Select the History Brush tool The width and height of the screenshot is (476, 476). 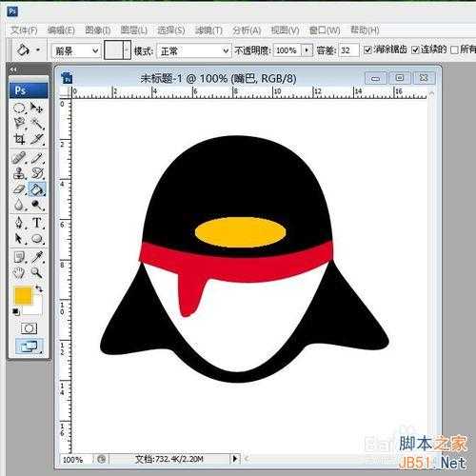tap(37, 173)
